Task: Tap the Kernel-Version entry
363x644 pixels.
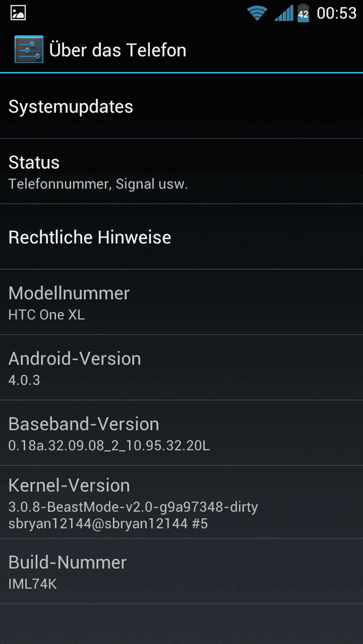Action: [x=181, y=502]
